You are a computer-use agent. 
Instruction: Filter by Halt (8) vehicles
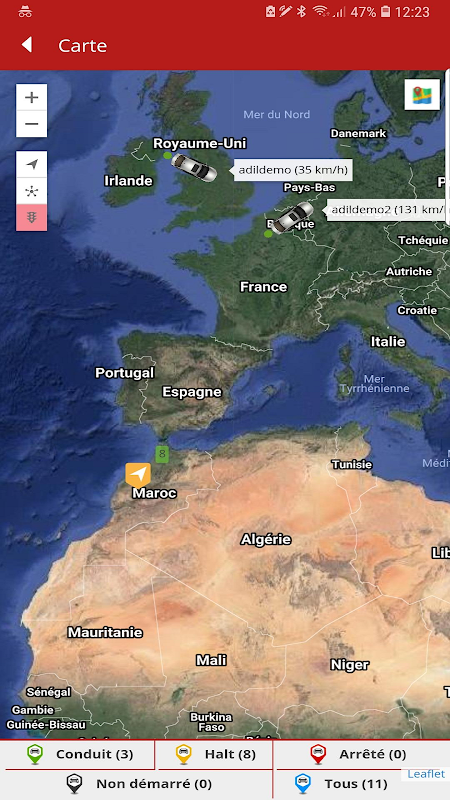[215, 754]
